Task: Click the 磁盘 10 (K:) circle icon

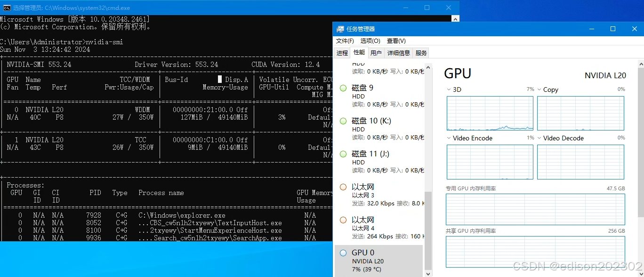Action: (343, 121)
